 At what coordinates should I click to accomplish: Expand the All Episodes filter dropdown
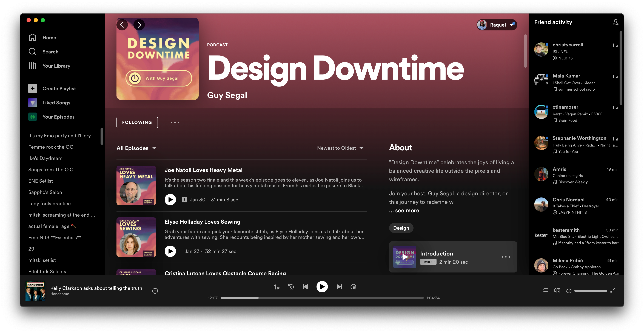pyautogui.click(x=136, y=148)
